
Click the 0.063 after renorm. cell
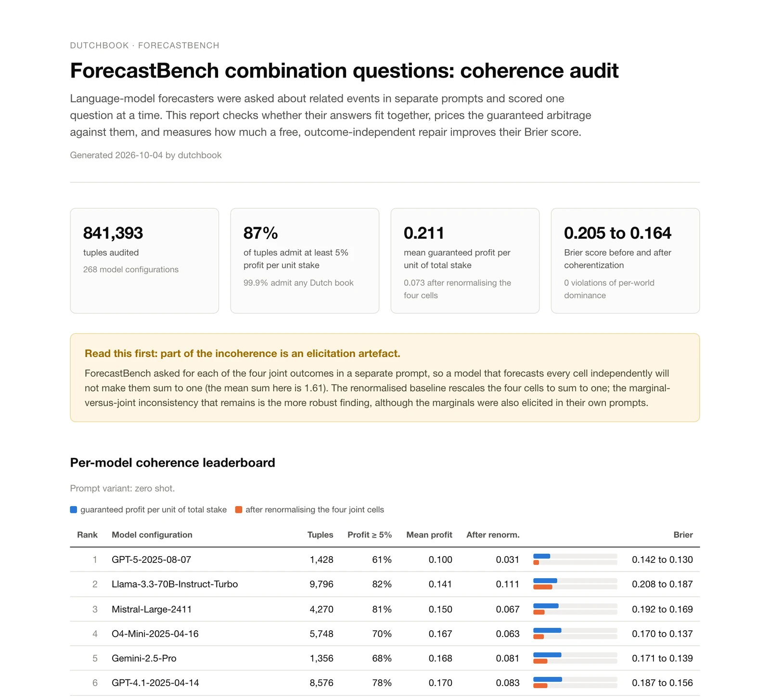[508, 634]
